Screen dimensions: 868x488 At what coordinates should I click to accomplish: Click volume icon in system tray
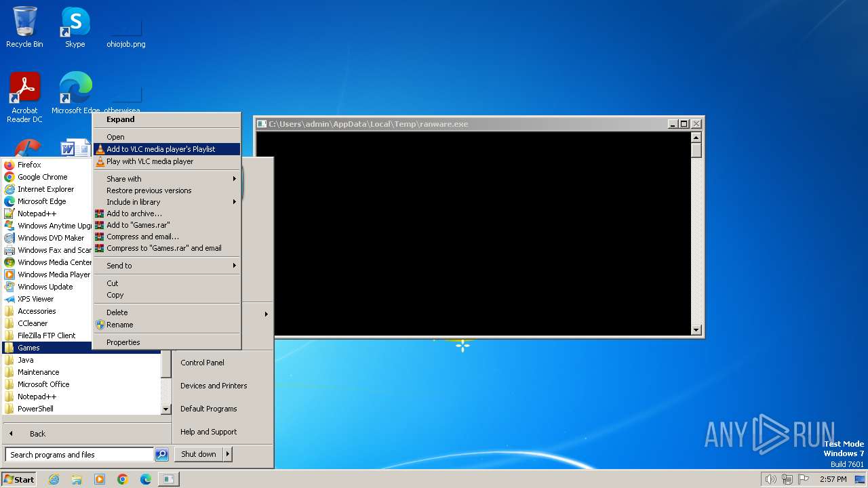[x=770, y=479]
